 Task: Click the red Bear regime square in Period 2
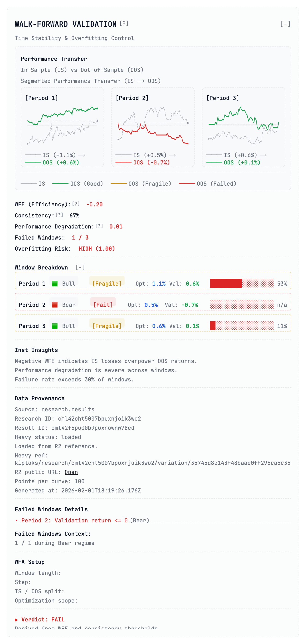55,305
